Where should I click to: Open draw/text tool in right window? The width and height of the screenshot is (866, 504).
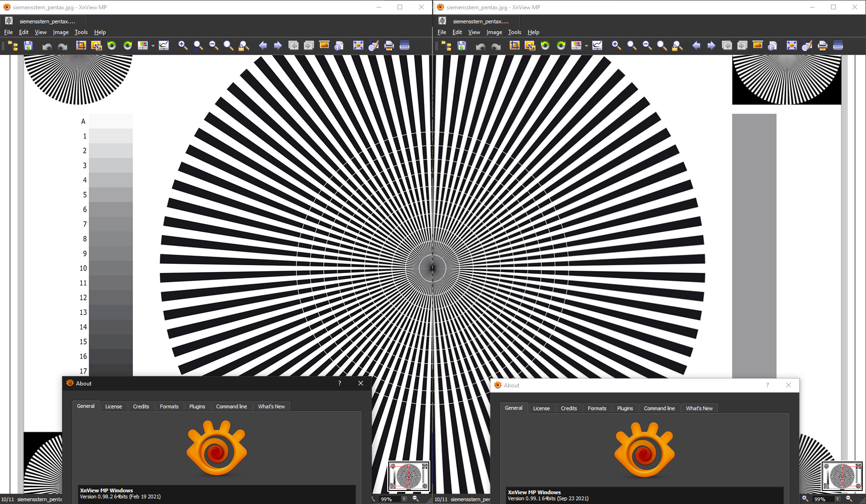coord(807,45)
